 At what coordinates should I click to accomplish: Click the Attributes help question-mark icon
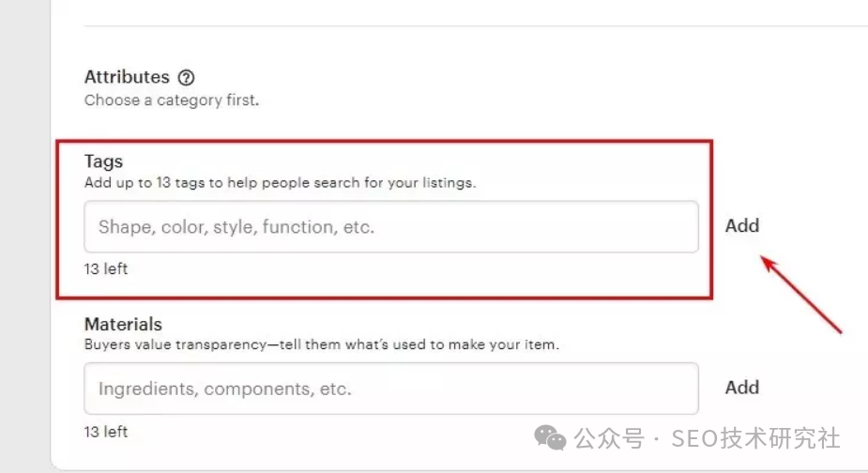click(x=186, y=78)
